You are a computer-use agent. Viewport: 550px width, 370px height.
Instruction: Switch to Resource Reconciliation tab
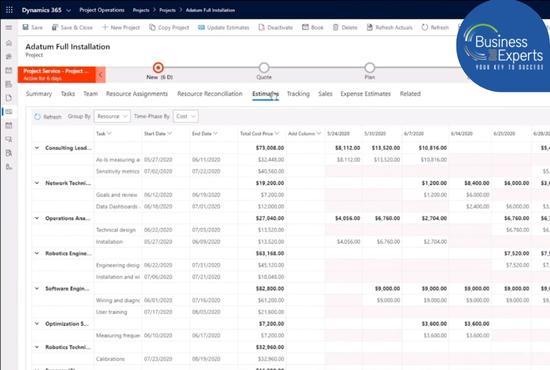(x=210, y=94)
